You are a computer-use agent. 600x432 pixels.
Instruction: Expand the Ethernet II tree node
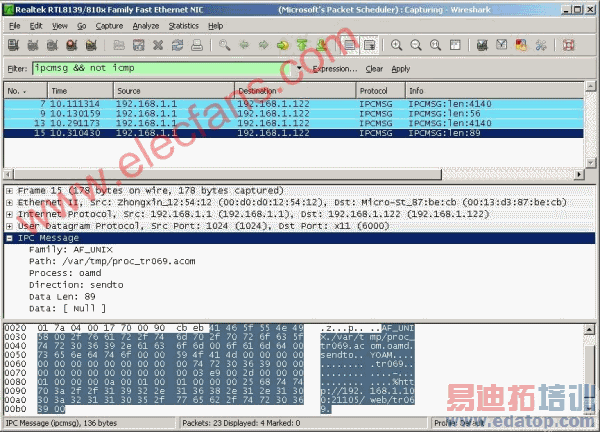(x=10, y=202)
